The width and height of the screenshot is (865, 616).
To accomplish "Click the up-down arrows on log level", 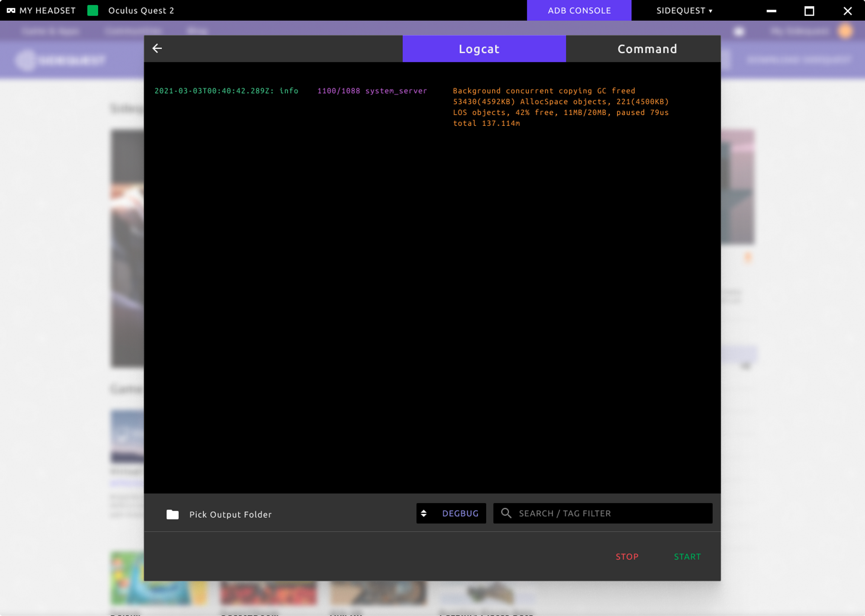I will [x=424, y=513].
